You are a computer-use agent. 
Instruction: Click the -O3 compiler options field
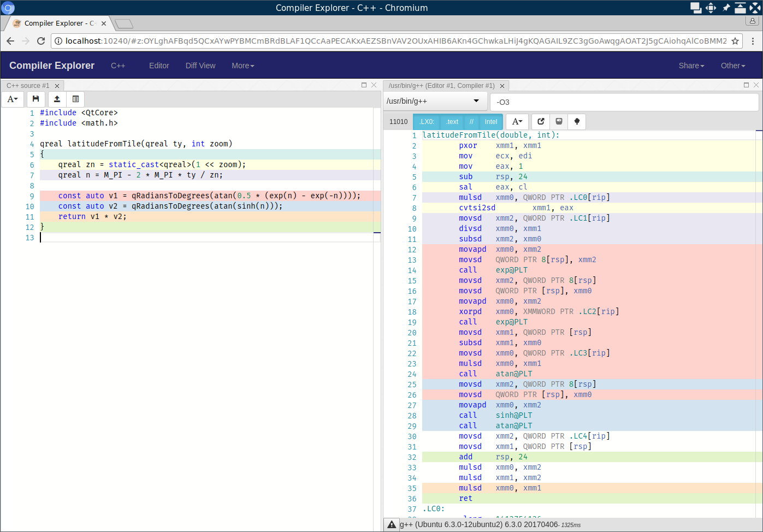tap(624, 102)
